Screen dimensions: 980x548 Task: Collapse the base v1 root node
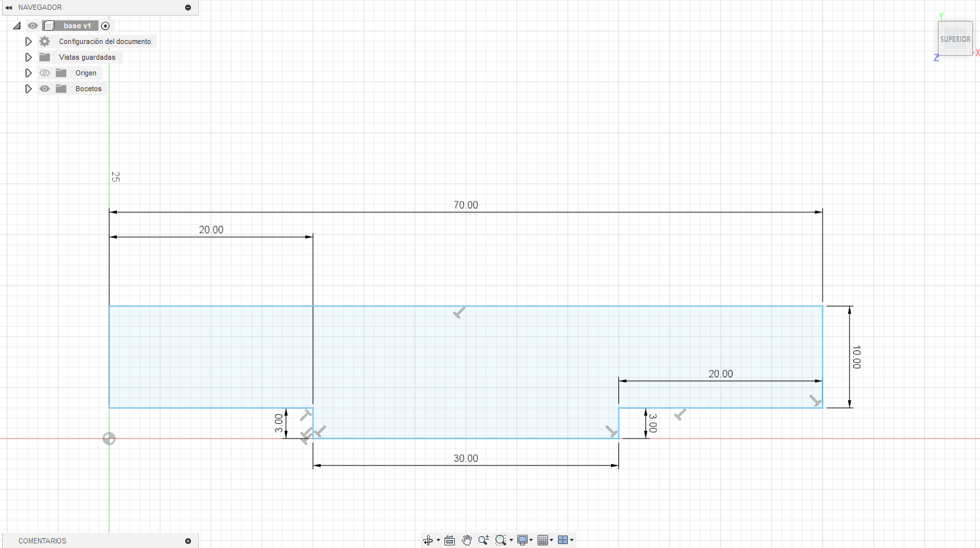[17, 26]
